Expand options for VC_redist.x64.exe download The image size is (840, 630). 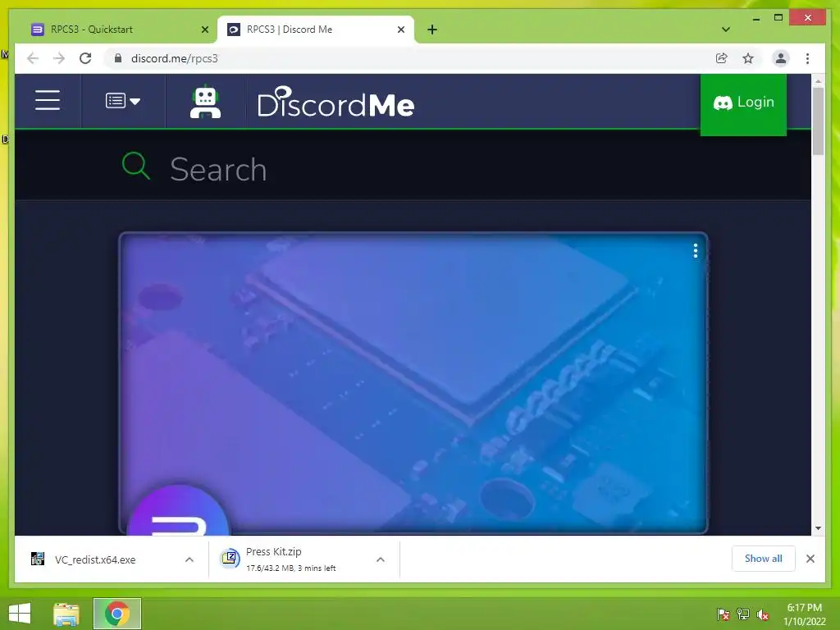(189, 559)
